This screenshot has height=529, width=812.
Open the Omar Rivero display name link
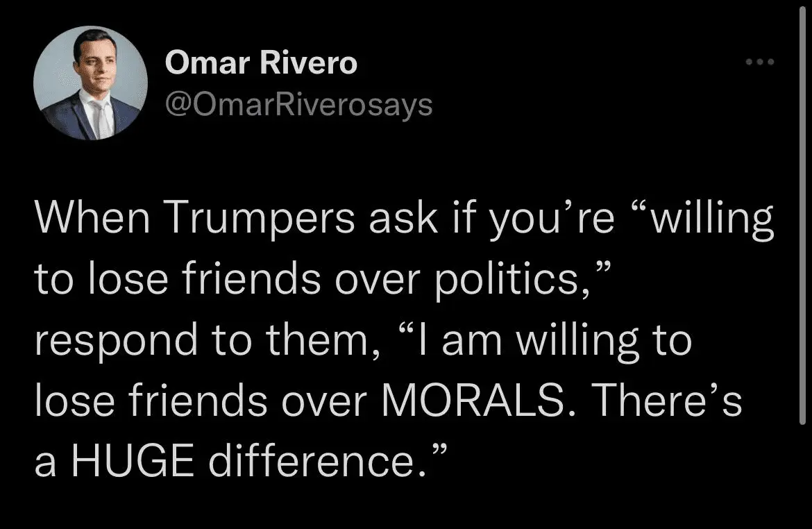261,63
